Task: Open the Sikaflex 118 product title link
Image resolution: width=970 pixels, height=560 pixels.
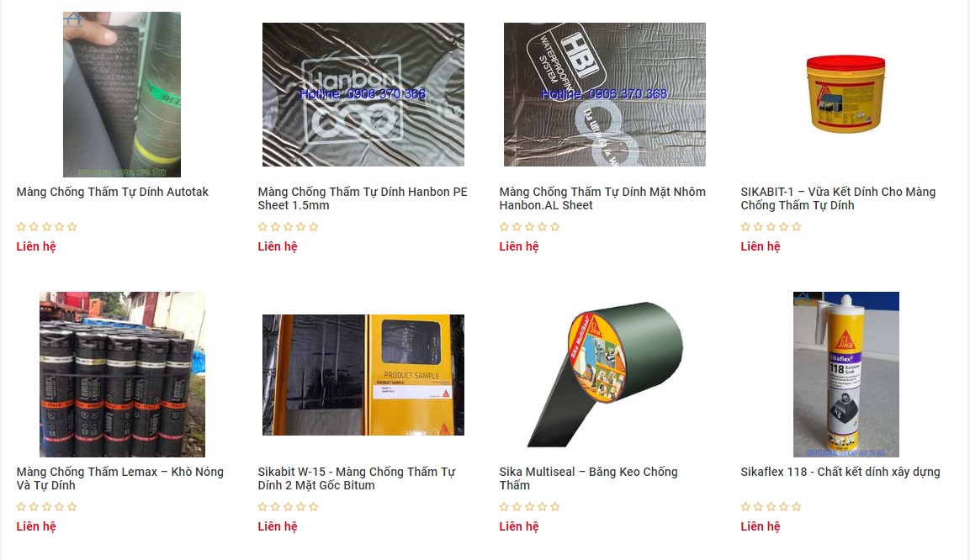Action: click(x=840, y=472)
